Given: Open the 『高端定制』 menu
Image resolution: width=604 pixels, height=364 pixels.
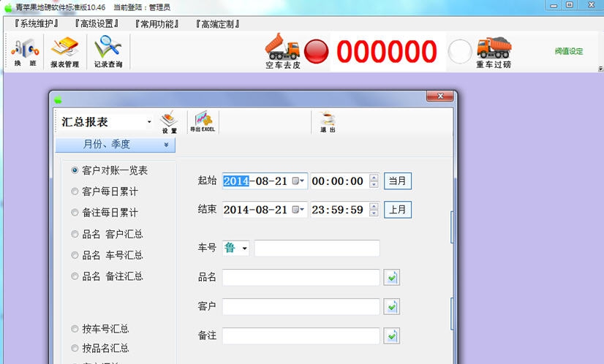Looking at the screenshot, I should tap(217, 24).
